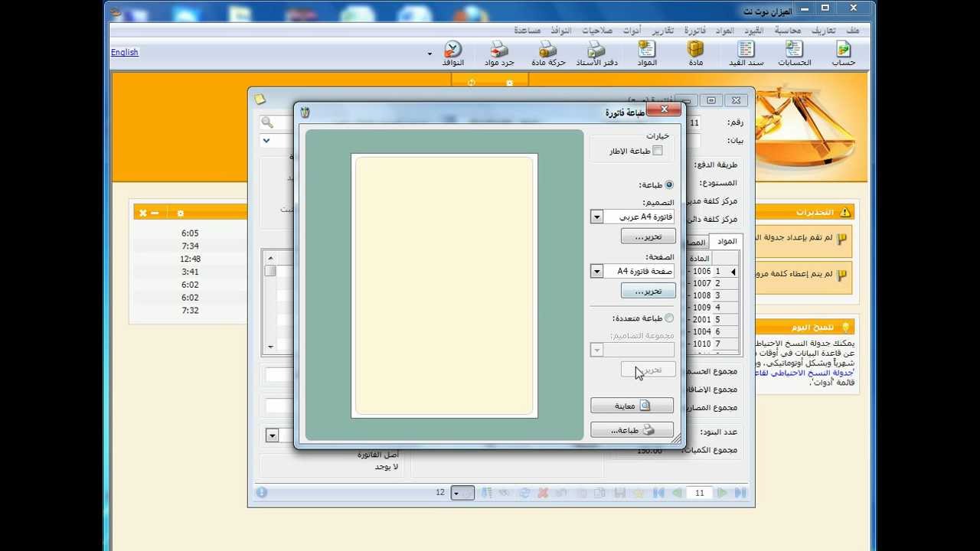Click the new-record star icon in invoice bar
This screenshot has width=980, height=551.
(x=639, y=493)
